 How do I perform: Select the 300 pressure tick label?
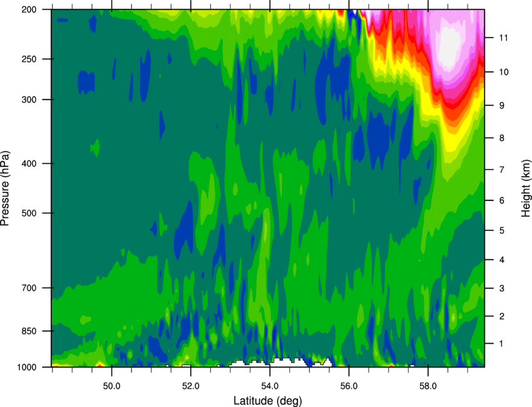point(29,100)
